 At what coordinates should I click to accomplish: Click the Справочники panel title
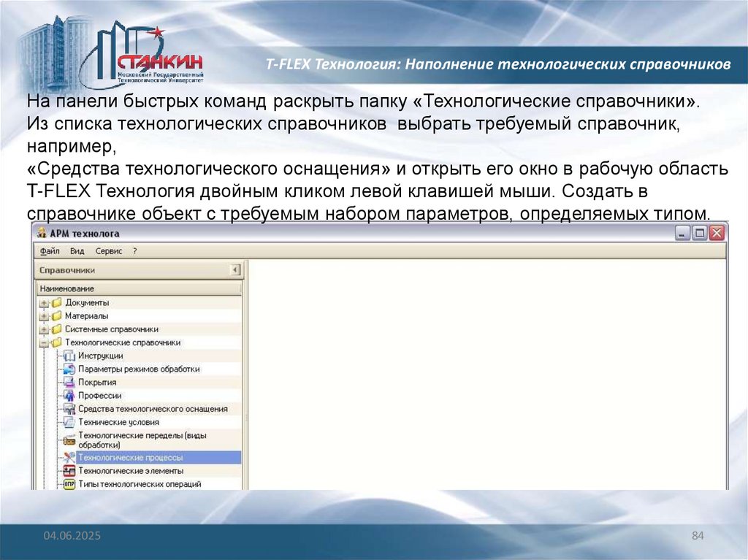coord(67,270)
